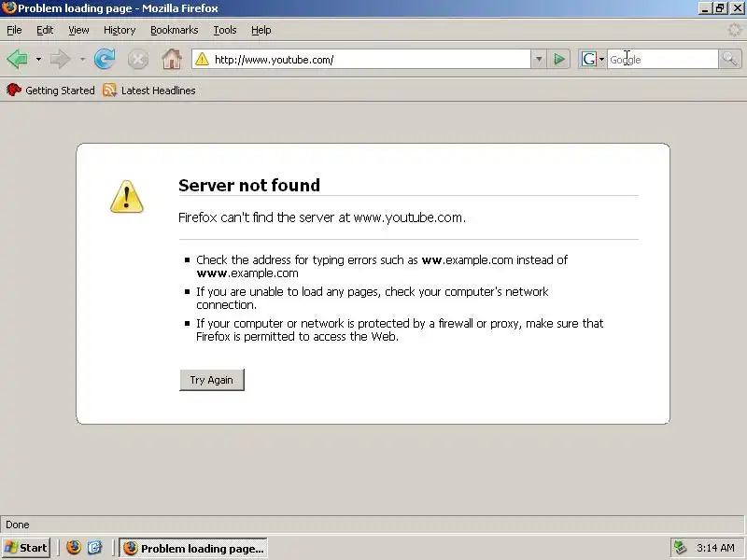Screen dimensions: 747x560
Task: Minimize the Firefox window
Action: (706, 8)
